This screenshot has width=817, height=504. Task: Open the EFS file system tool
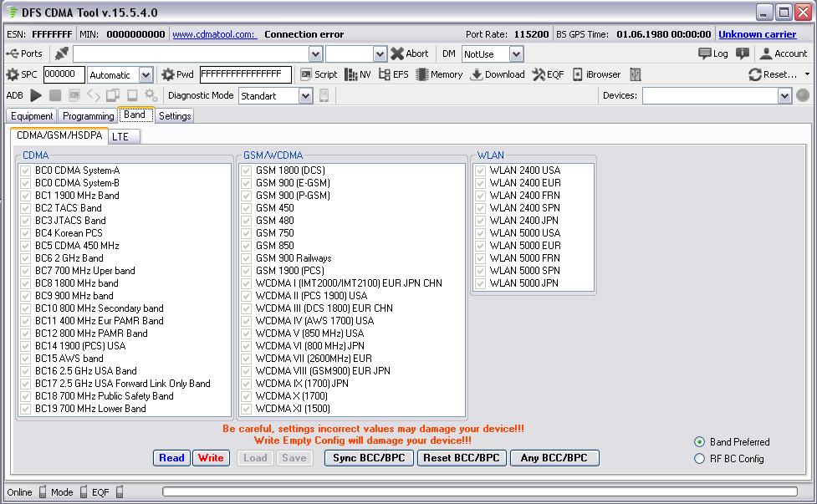393,74
